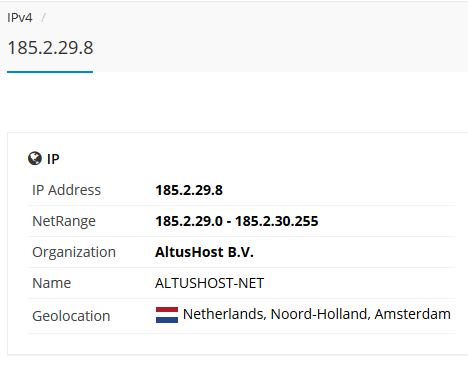Screen dimensions: 468x367
Task: Click the word Amsterdam in the geolocation row
Action: [x=413, y=314]
